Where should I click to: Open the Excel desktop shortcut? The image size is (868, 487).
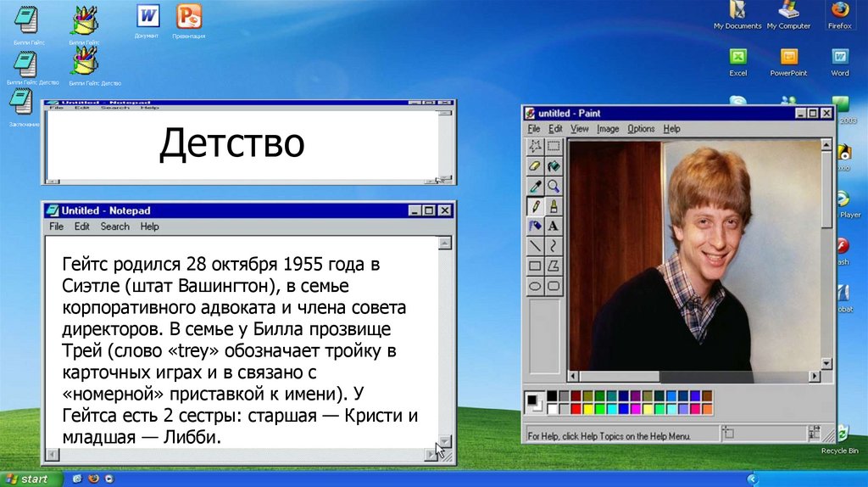point(738,62)
